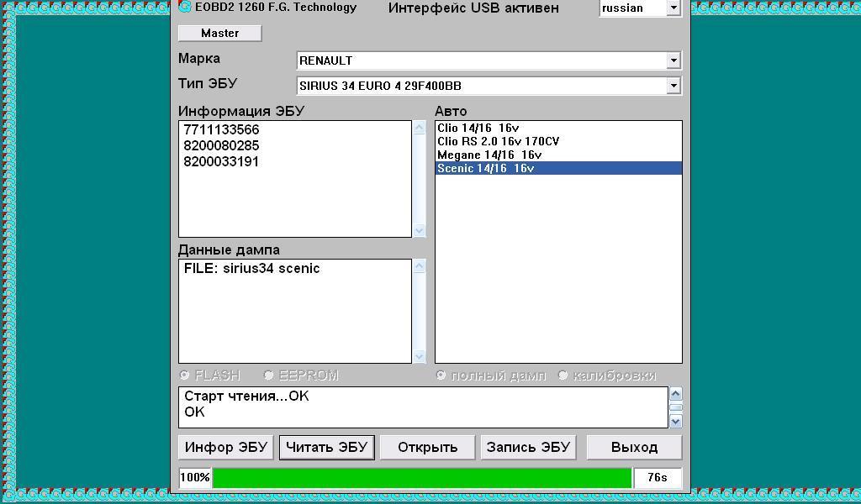Click the Интерфейс USB активен status text
Viewport: 861px width, 504px height.
pyautogui.click(x=473, y=8)
